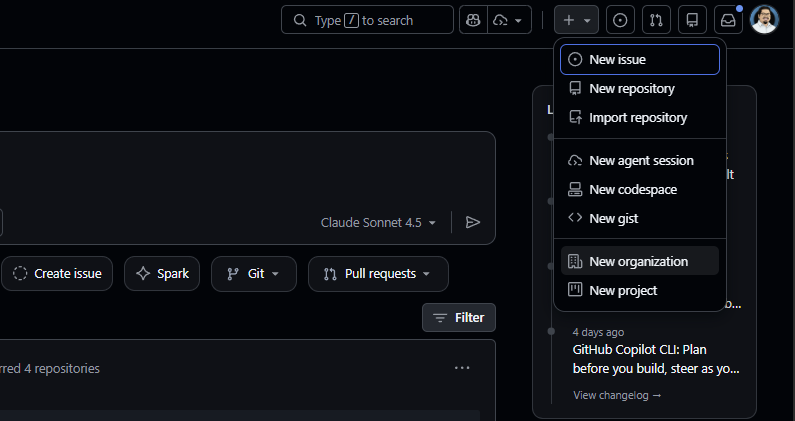The image size is (795, 421).
Task: Open the Issues icon in header
Action: [x=620, y=20]
